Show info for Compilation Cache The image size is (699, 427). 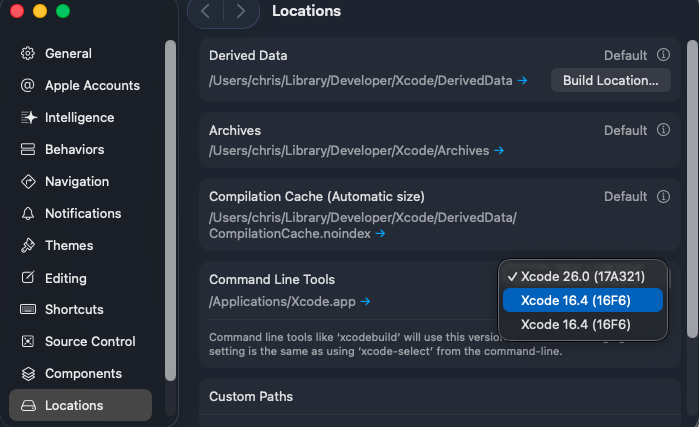[663, 196]
